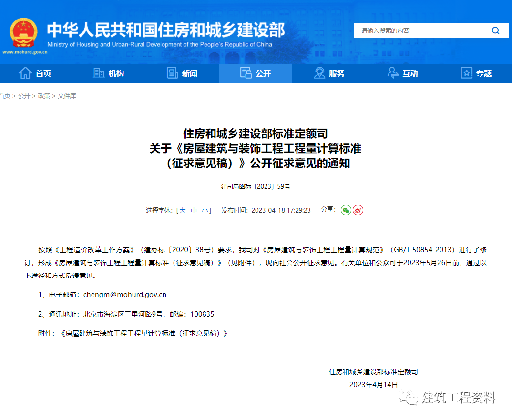Click the www.mohurd.gov.cn text under emblem

click(25, 52)
